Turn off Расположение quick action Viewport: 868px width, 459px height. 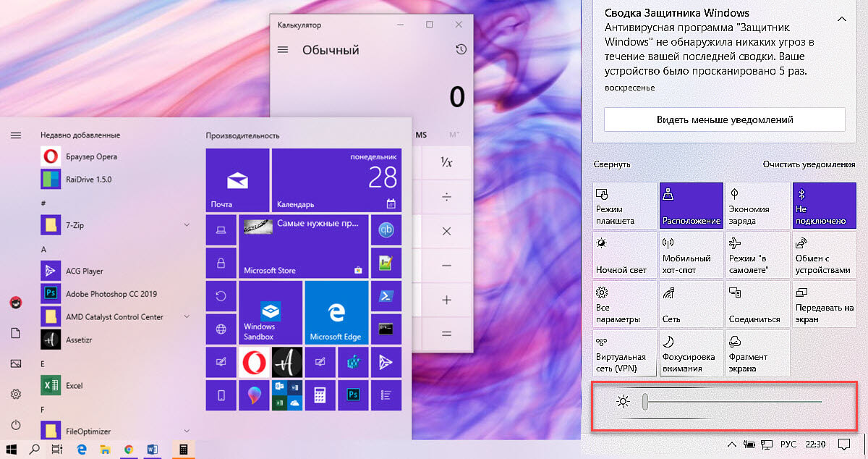click(x=691, y=205)
